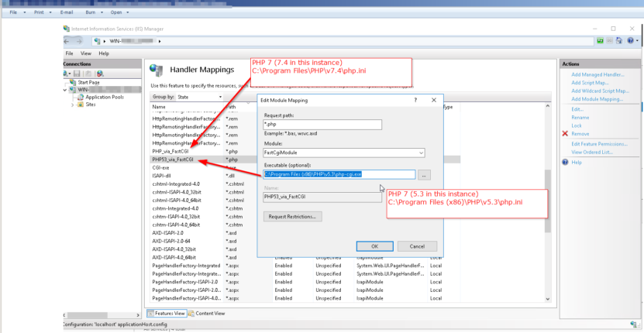Expand the Sites tree node
Screen dimensions: 644x333
point(72,105)
